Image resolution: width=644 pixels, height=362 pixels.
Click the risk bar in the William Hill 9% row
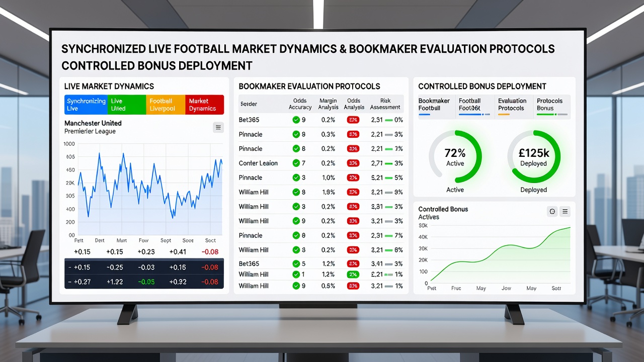coord(388,193)
